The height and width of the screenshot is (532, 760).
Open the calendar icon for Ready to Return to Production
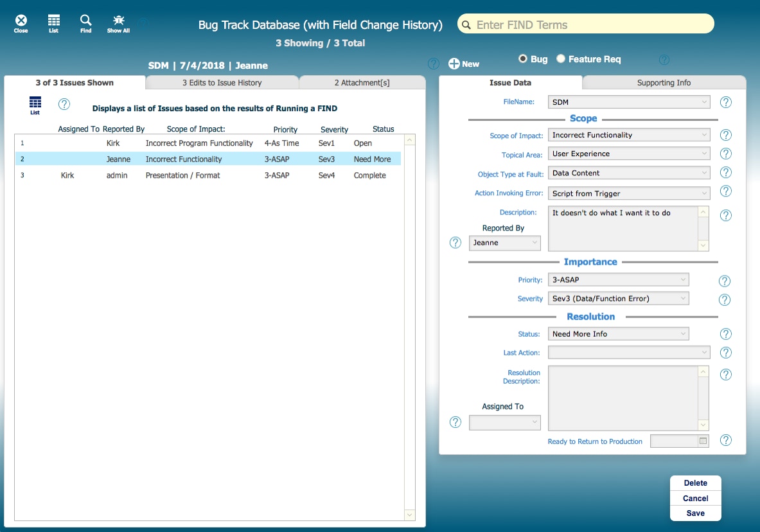[703, 441]
